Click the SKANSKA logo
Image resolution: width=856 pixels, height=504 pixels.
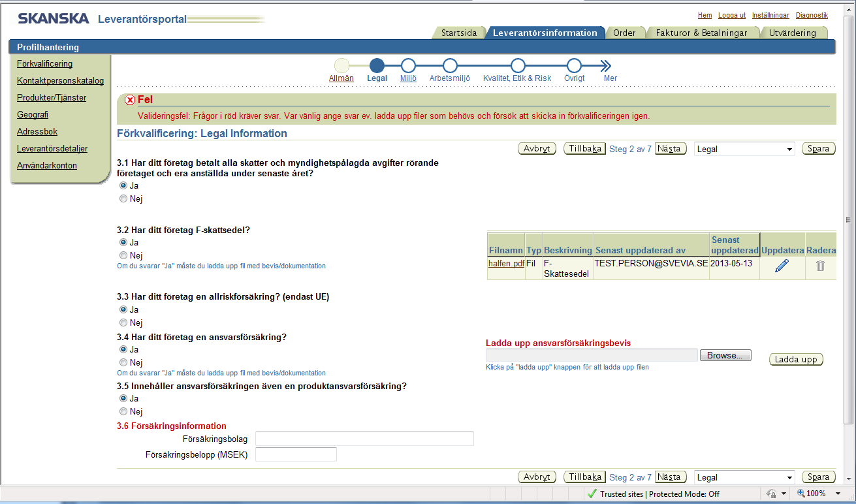click(54, 18)
